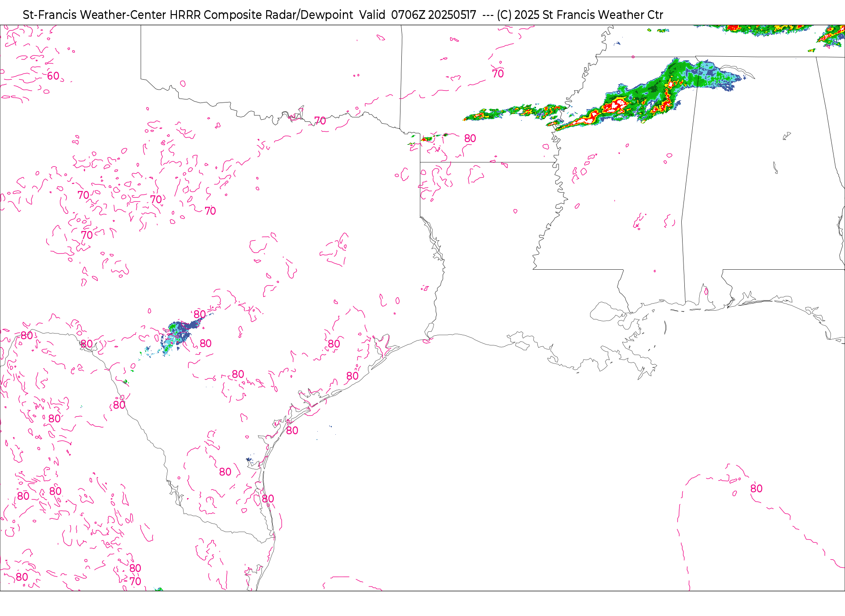
Task: Click the "80" label in southwest Arkansas
Action: click(470, 139)
